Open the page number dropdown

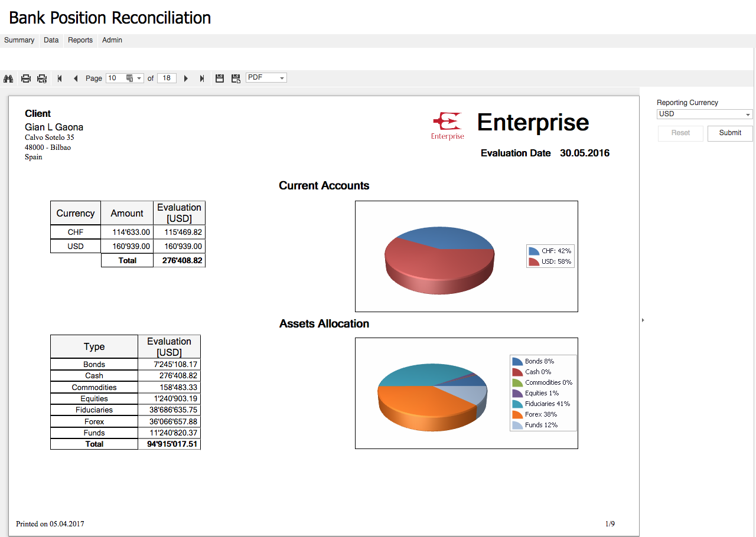[x=139, y=78]
